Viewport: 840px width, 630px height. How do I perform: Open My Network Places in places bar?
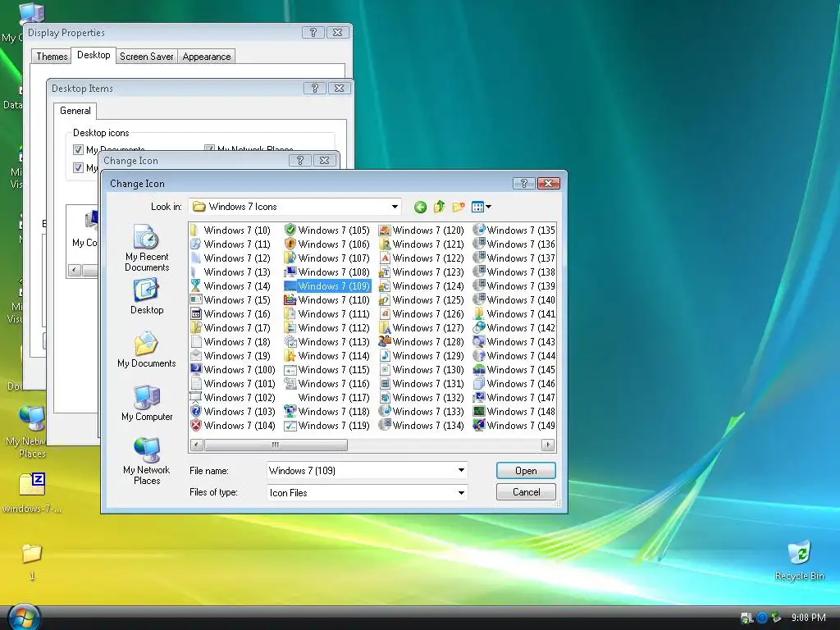[x=147, y=461]
